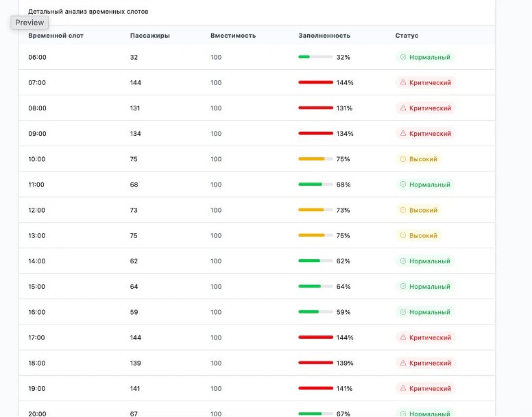Click warning triangle icon in 19:00 row
This screenshot has height=417, width=532.
(402, 388)
